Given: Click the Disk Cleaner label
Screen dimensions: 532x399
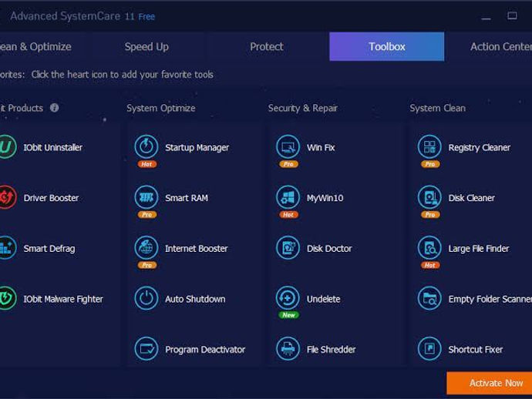Looking at the screenshot, I should 471,198.
